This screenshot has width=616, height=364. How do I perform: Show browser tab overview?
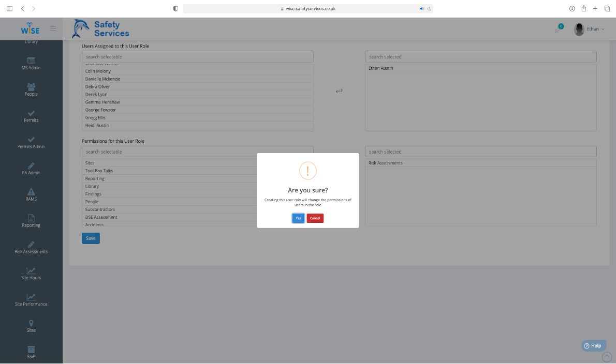pos(607,9)
